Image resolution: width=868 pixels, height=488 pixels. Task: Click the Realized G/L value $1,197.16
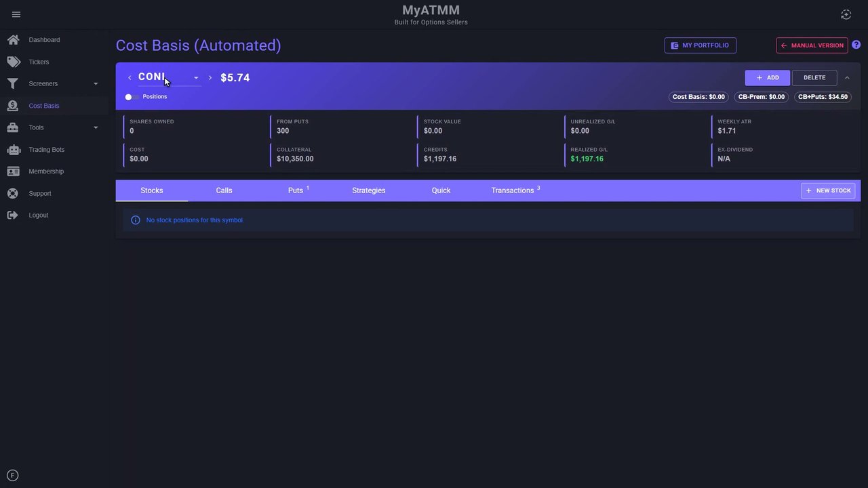(x=587, y=159)
